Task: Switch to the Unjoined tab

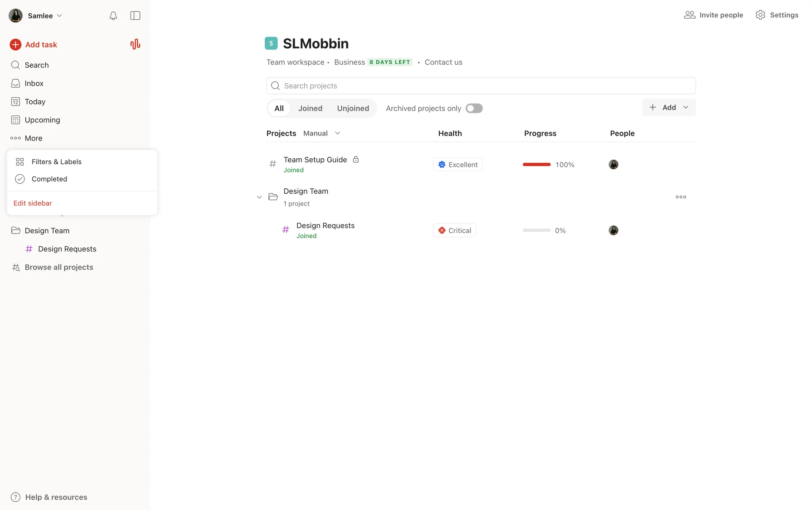Action: pyautogui.click(x=353, y=108)
